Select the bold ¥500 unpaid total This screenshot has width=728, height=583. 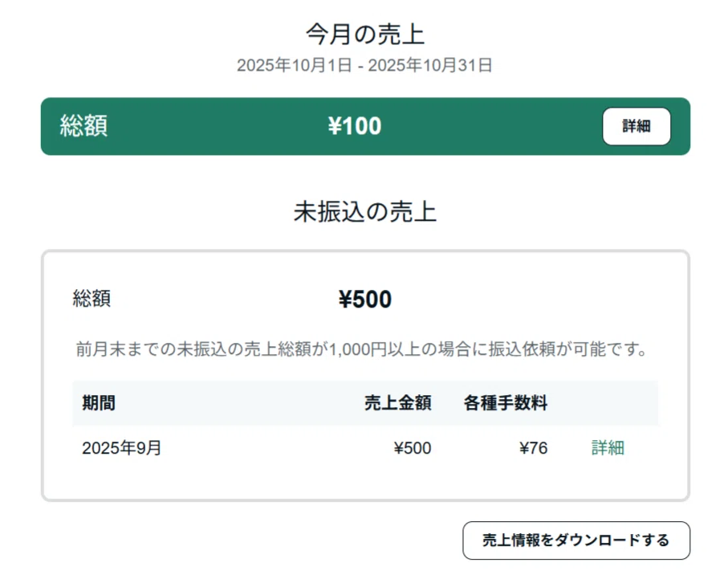365,299
